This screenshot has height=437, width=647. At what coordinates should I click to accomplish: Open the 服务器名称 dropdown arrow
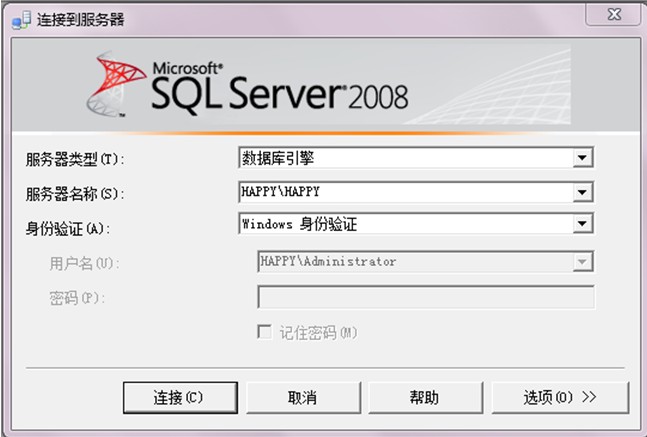(x=582, y=192)
